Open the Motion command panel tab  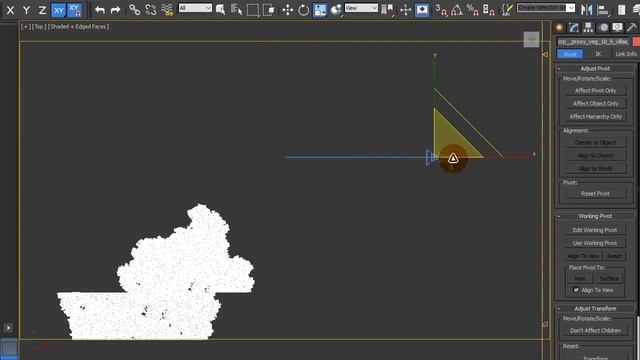click(604, 28)
